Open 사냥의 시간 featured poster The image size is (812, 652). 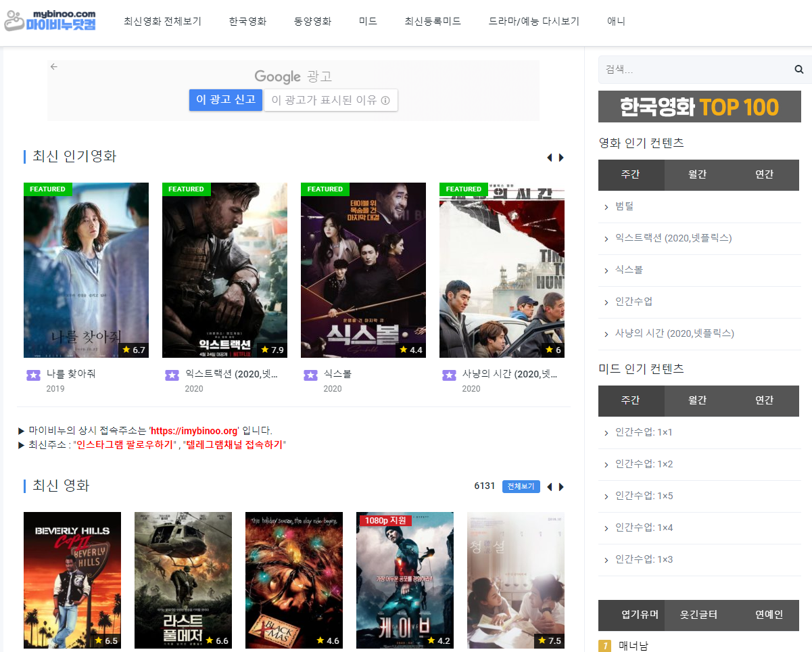click(x=502, y=270)
